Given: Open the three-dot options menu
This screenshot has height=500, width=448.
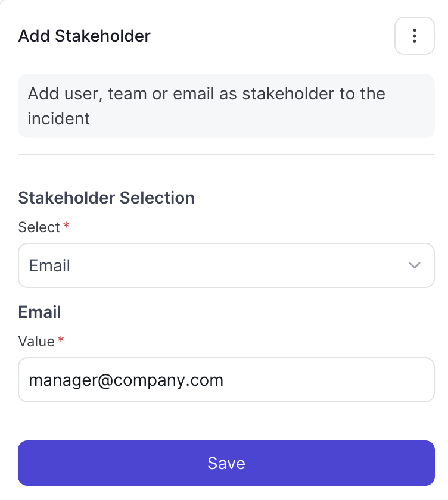Looking at the screenshot, I should 414,36.
